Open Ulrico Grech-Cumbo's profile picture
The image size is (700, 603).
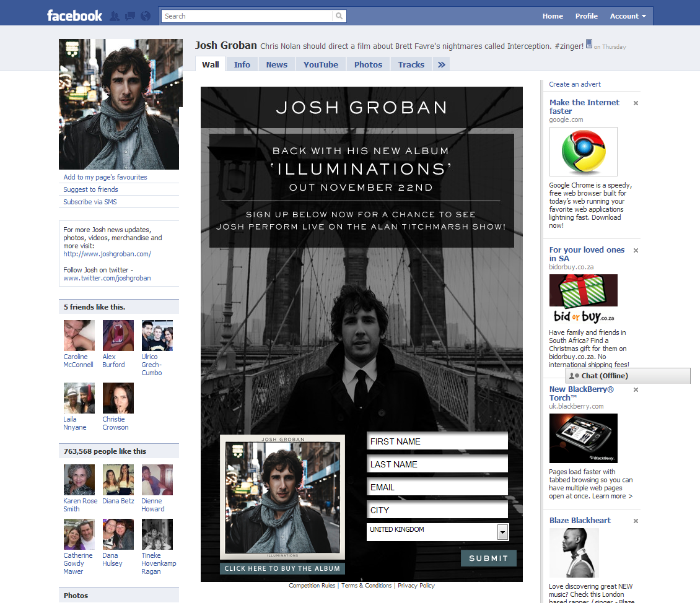pos(157,336)
